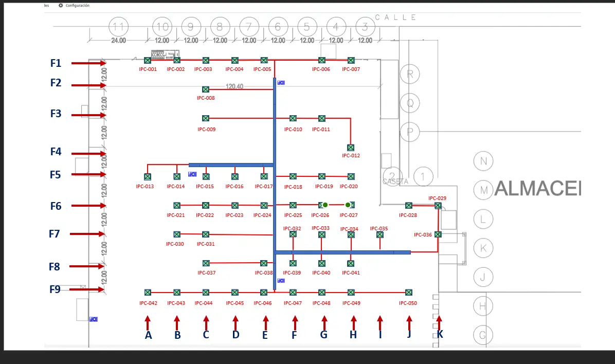
Task: Click the '120.40' dimension text
Action: tap(234, 86)
